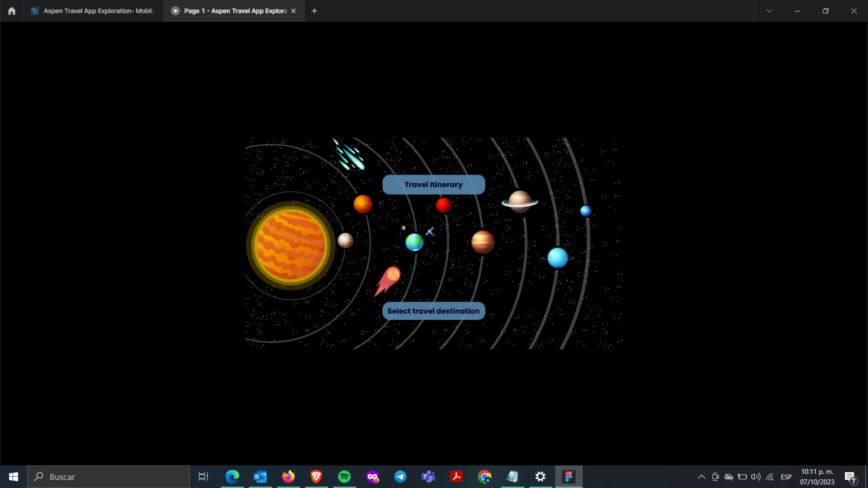Open the ESP input language selector
The width and height of the screenshot is (868, 488).
786,477
